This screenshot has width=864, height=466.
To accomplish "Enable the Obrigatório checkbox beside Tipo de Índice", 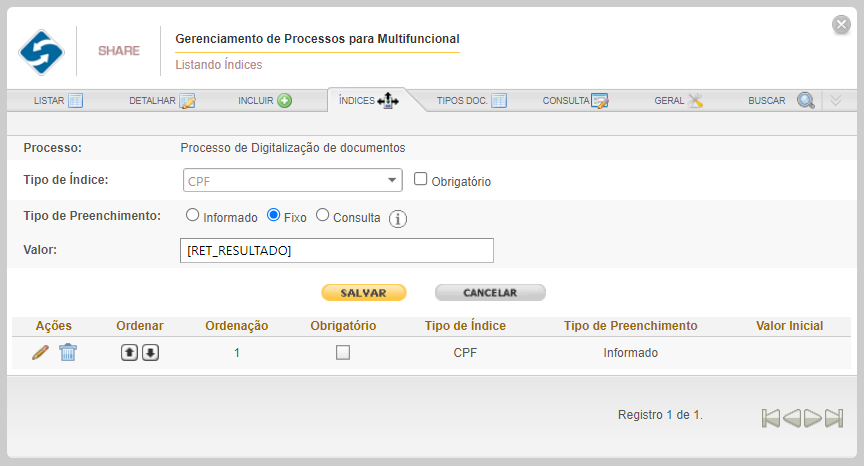I will 420,179.
